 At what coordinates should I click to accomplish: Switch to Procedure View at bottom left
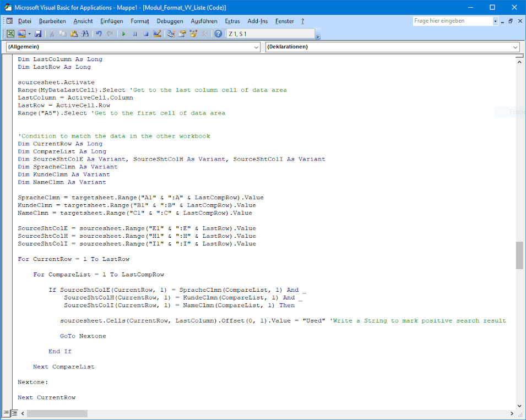tap(6, 412)
